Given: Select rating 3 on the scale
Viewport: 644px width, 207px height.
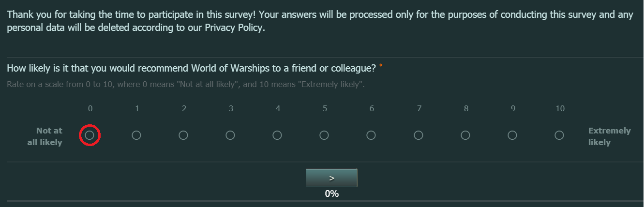Looking at the screenshot, I should [230, 135].
